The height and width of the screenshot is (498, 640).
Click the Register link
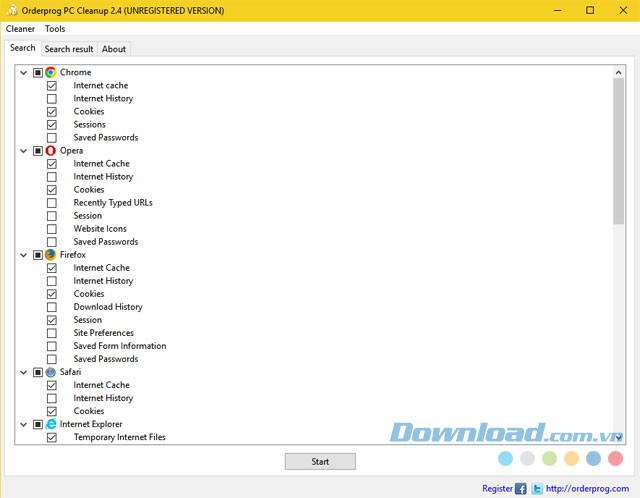click(x=497, y=489)
